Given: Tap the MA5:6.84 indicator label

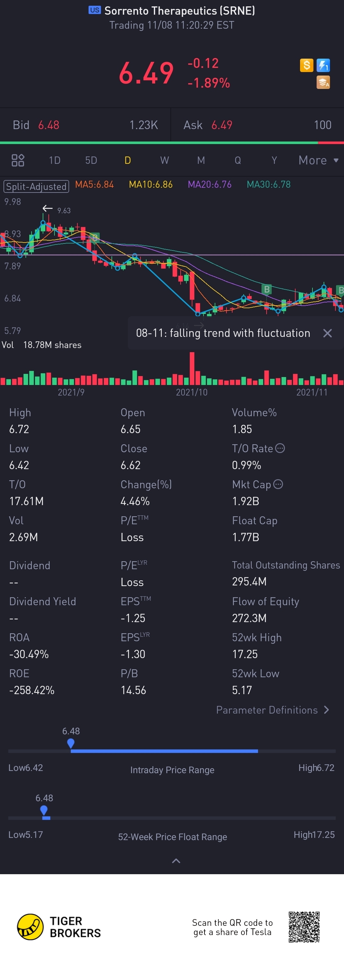Looking at the screenshot, I should click(x=94, y=185).
